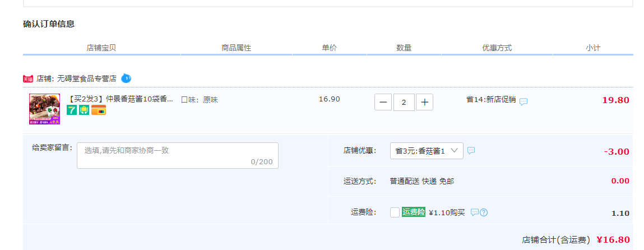This screenshot has height=250, width=644.
Task: Click the insurance price 1.10 in the subtotal column
Action: [x=620, y=214]
